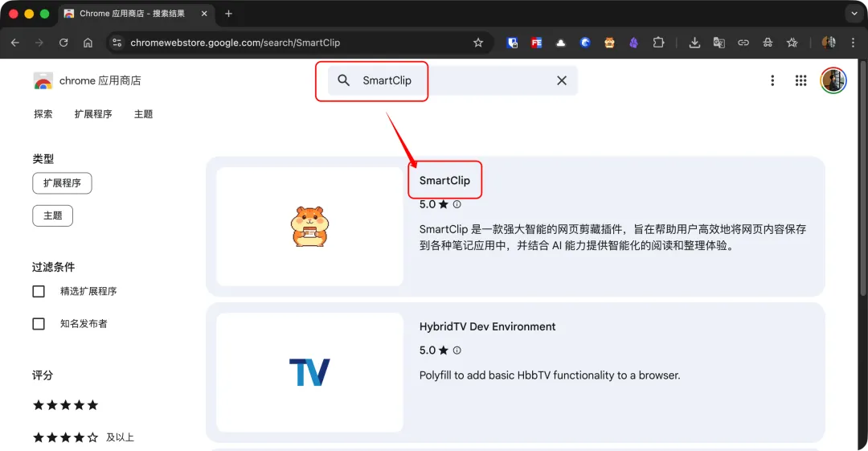Screen dimensions: 868x451
Task: Open the Chrome profile avatar in toolbar
Action: 829,43
